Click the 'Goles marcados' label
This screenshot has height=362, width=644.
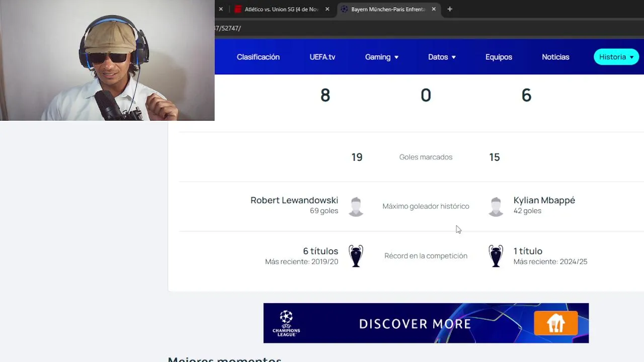[x=426, y=157]
